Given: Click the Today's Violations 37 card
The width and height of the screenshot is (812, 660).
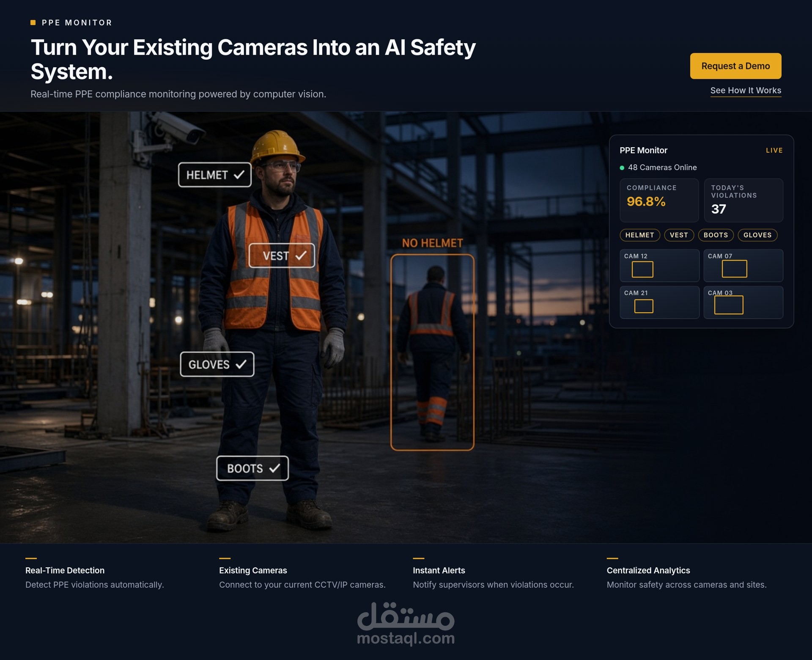Looking at the screenshot, I should (743, 200).
